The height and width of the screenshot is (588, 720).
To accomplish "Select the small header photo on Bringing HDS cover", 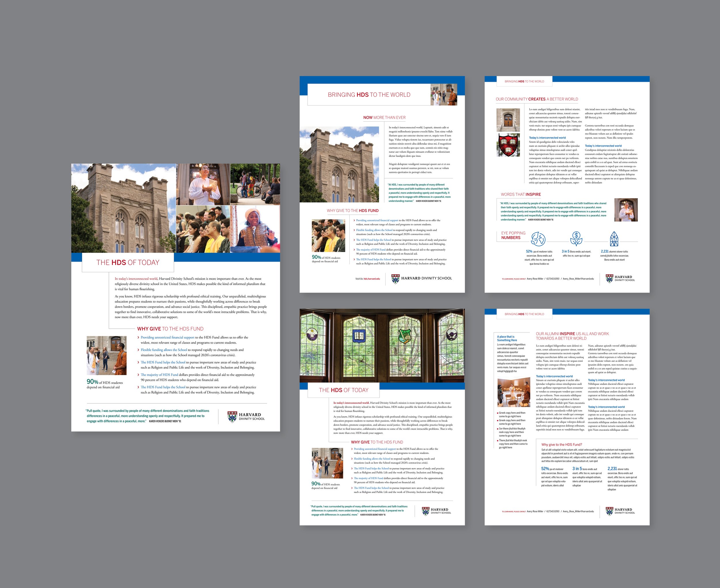I will tap(444, 94).
